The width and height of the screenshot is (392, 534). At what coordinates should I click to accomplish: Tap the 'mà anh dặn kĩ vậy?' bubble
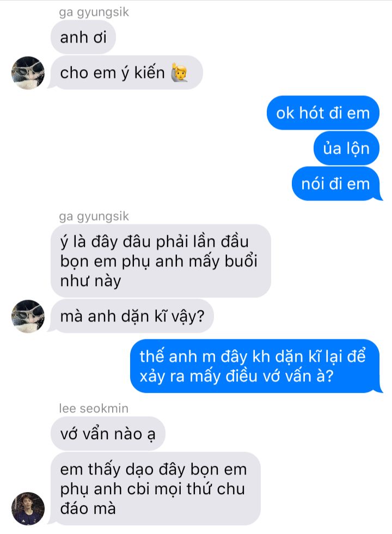132,316
